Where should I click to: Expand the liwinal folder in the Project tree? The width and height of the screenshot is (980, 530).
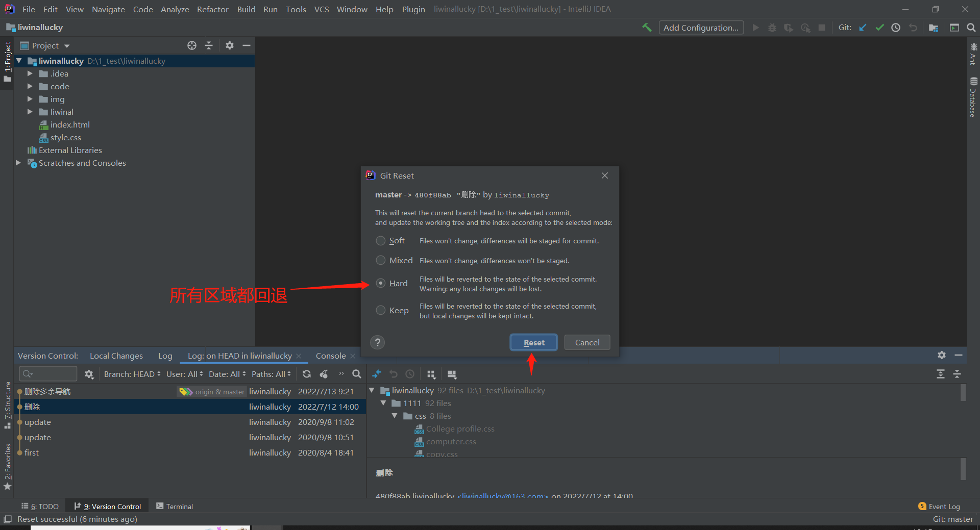pos(30,112)
